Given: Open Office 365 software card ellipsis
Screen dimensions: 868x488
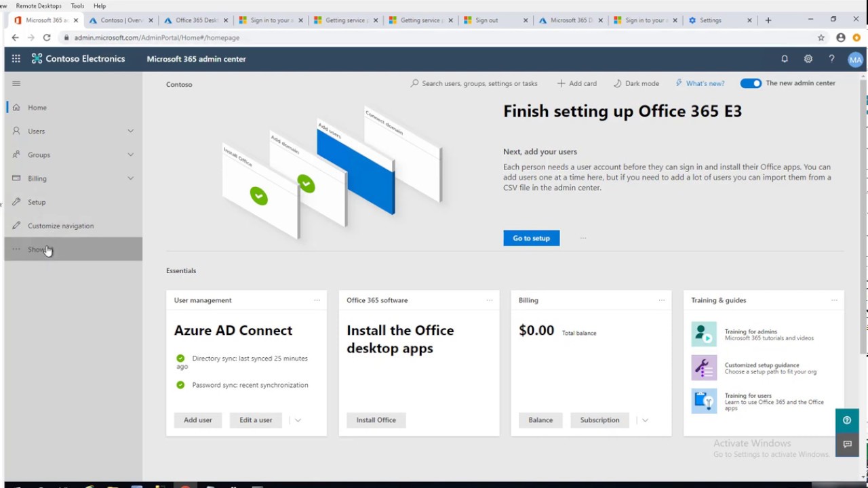Looking at the screenshot, I should pyautogui.click(x=490, y=300).
